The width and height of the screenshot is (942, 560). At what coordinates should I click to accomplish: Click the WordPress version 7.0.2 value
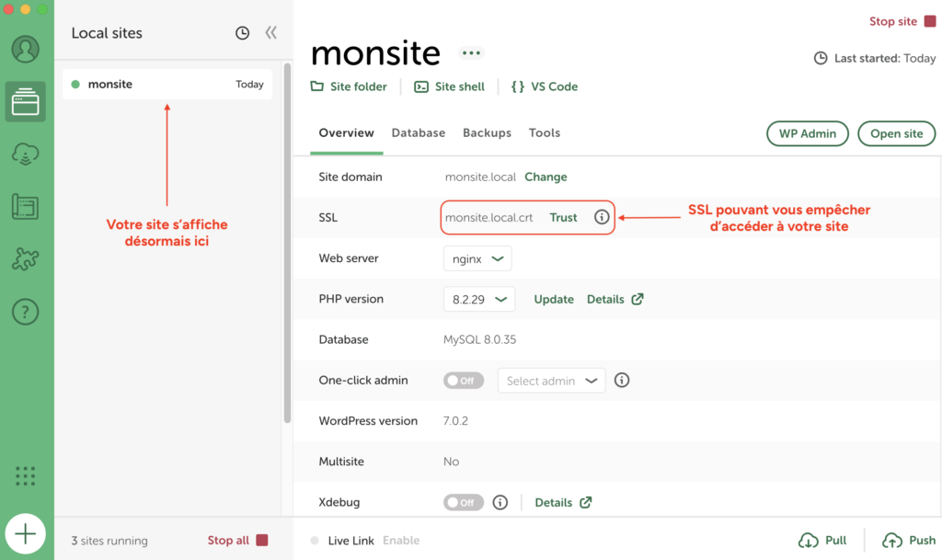455,421
